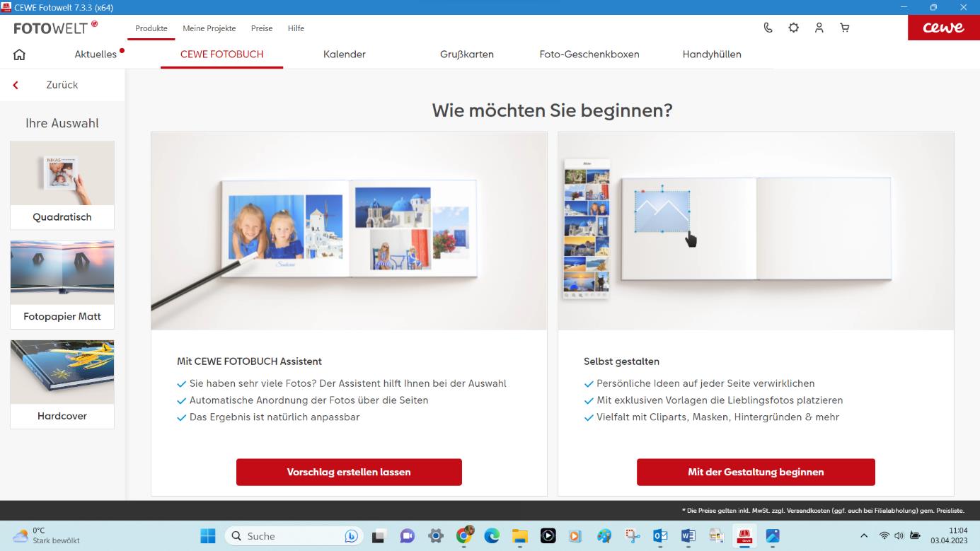
Task: Open the Windows Start menu
Action: tap(208, 536)
